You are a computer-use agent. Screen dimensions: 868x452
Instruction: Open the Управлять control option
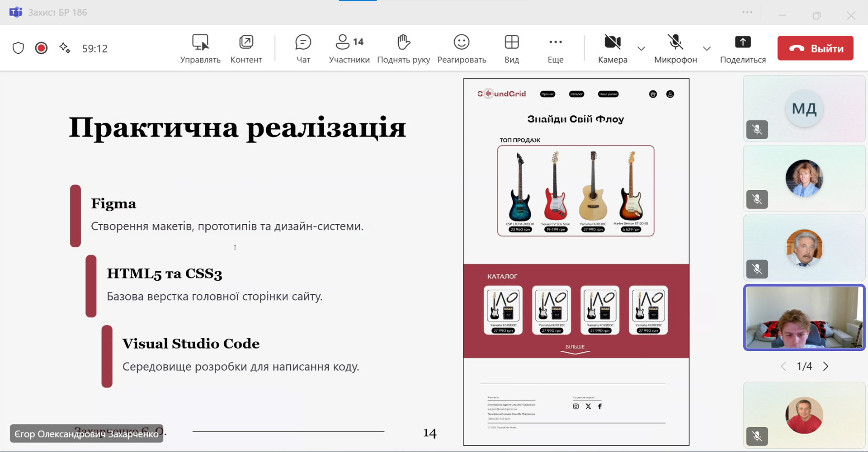(x=200, y=48)
